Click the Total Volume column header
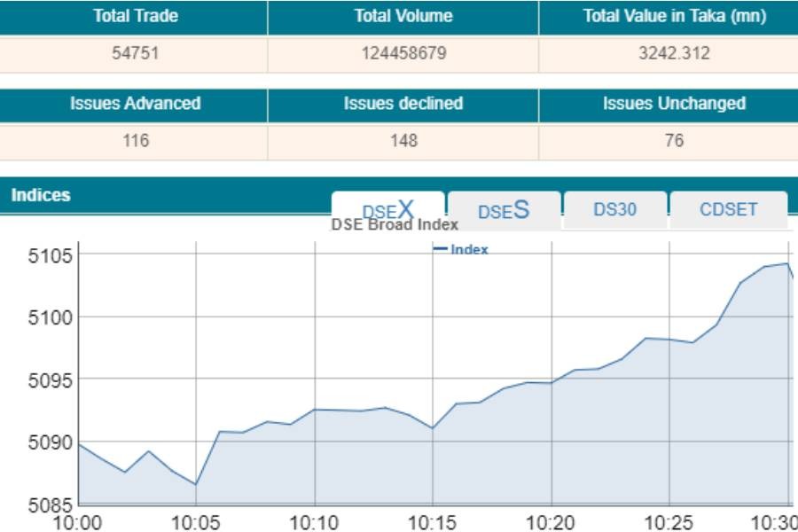The image size is (798, 532). point(403,16)
